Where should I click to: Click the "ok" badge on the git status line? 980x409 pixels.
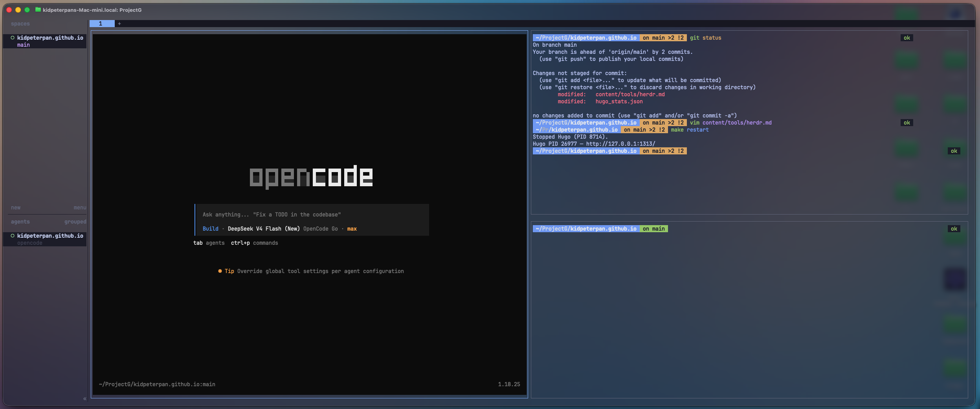[x=907, y=38]
